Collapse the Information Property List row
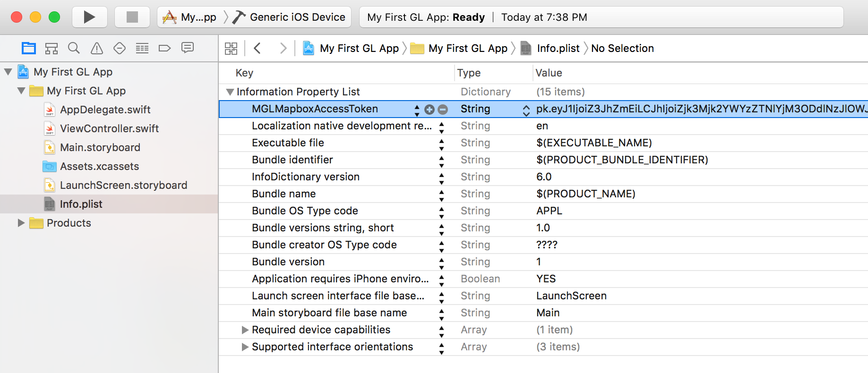 coord(230,92)
